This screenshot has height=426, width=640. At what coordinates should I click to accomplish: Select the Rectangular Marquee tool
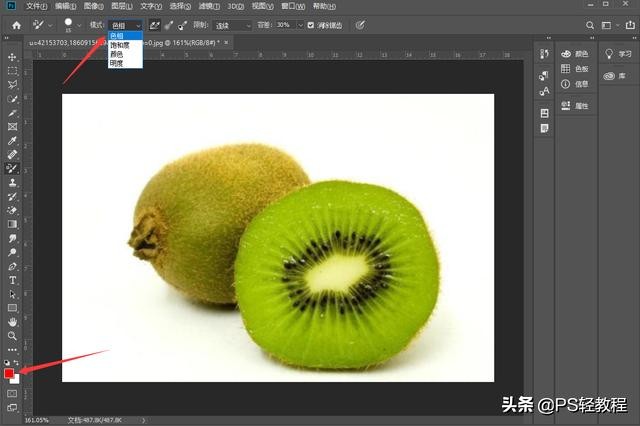12,71
